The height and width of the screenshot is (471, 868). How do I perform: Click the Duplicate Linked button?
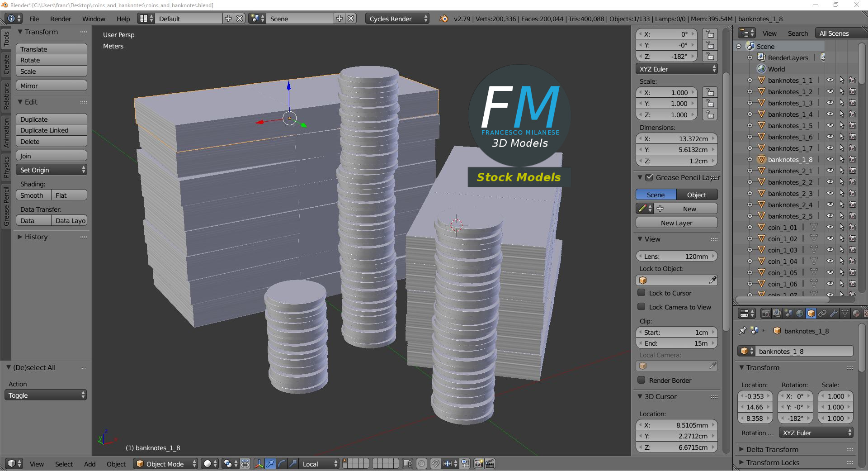(x=51, y=130)
